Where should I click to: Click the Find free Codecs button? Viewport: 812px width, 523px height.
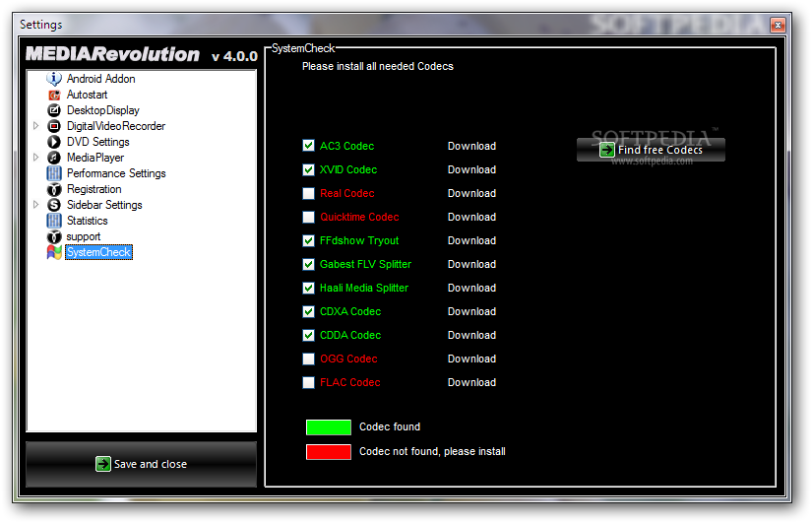(x=651, y=150)
